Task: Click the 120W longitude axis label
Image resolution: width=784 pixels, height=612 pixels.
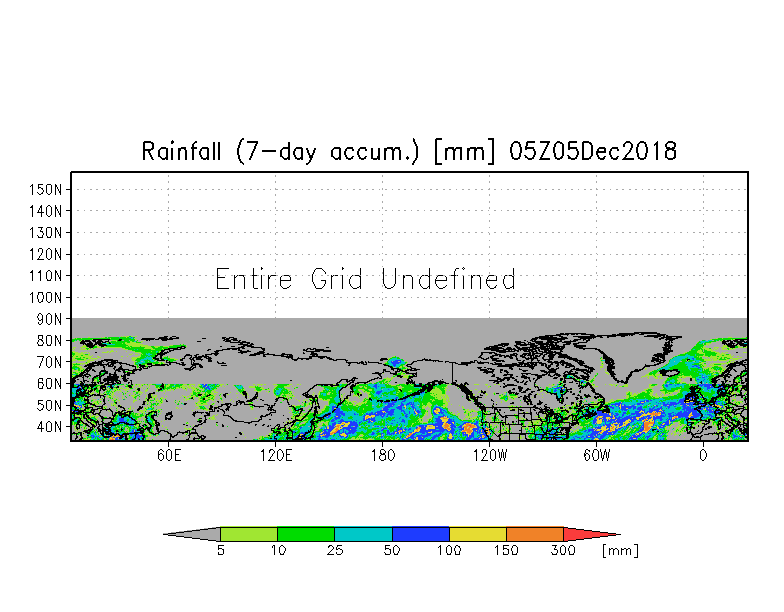Action: [490, 456]
